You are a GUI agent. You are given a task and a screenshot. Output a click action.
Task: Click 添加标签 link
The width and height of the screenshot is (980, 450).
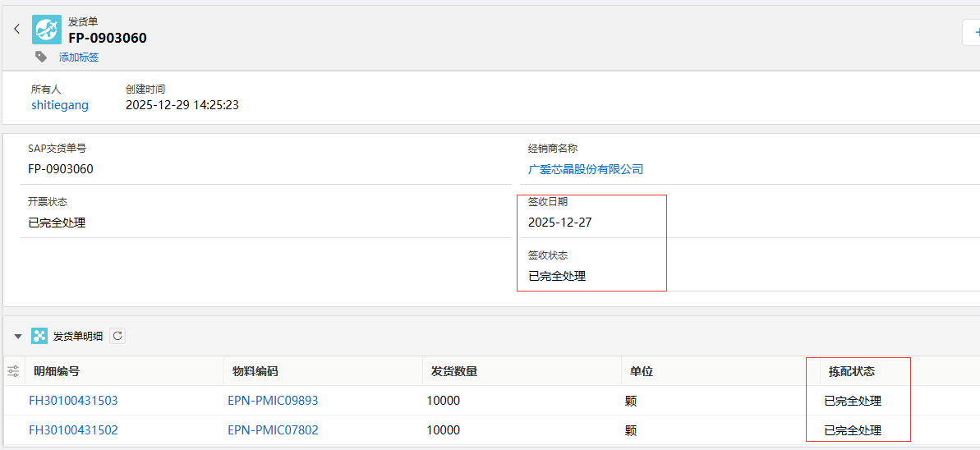point(79,57)
